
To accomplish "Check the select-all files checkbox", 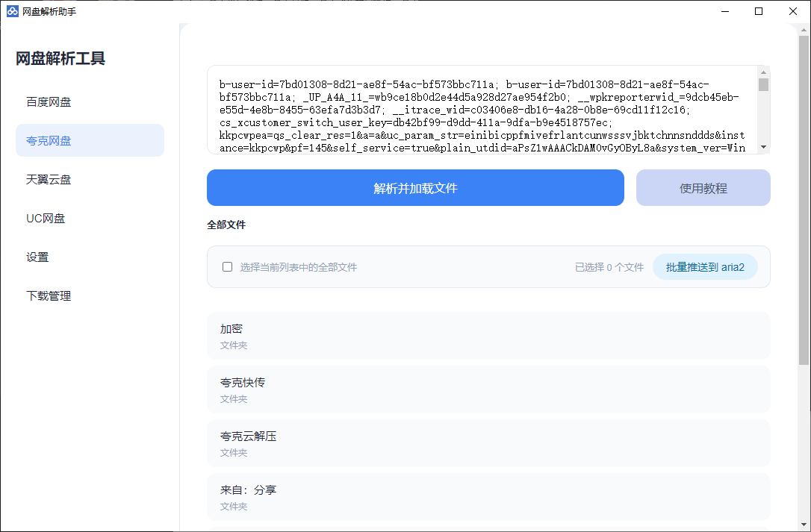I will pos(228,267).
